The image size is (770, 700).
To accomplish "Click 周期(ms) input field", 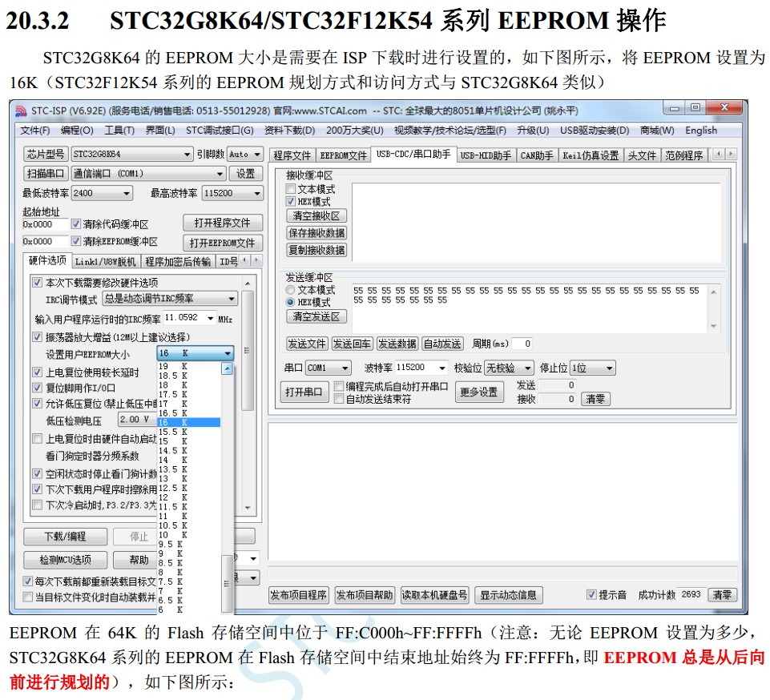I will click(x=522, y=344).
